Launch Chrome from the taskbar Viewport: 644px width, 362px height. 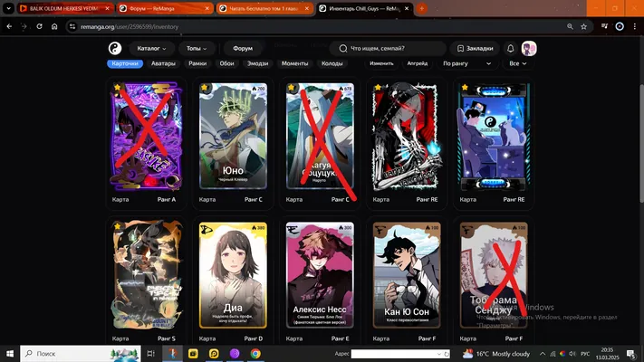click(x=255, y=353)
